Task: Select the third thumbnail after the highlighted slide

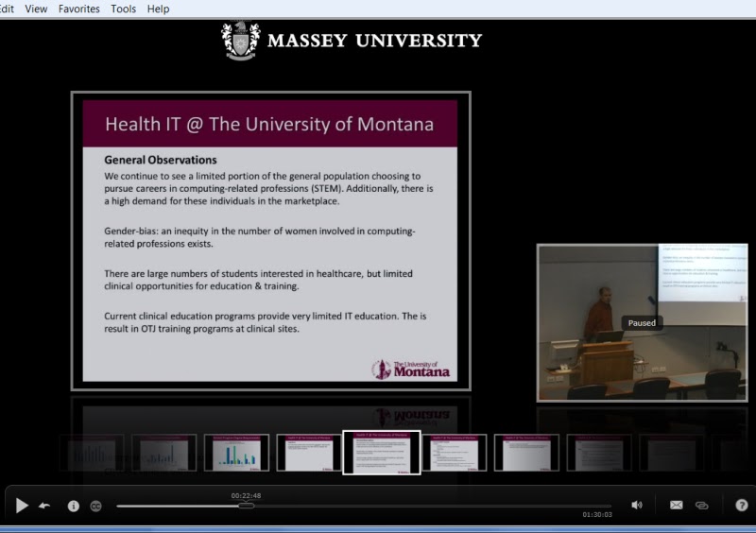Action: tap(599, 453)
